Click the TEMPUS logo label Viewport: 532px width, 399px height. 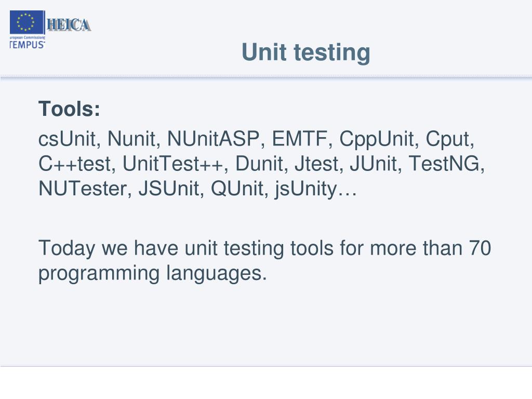pyautogui.click(x=27, y=45)
